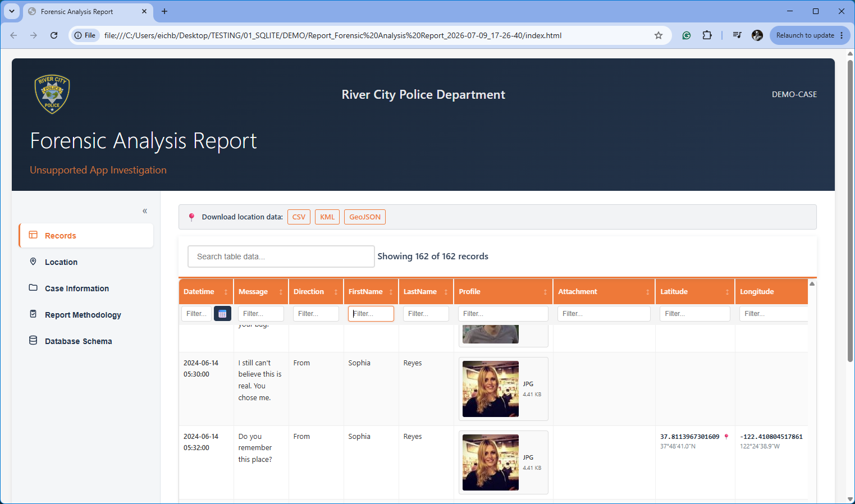Screen dimensions: 855x504
Task: Open the browser Extensions puzzle icon
Action: click(707, 35)
